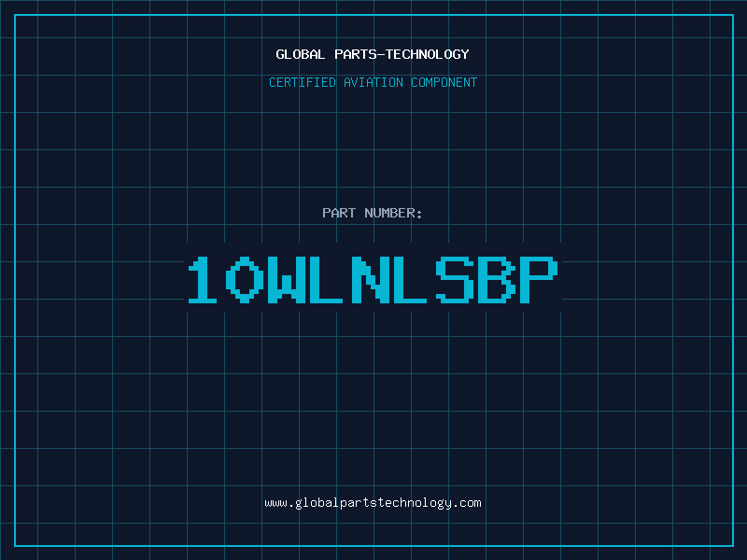
Task: Select the letter S in the part number
Action: 455,280
